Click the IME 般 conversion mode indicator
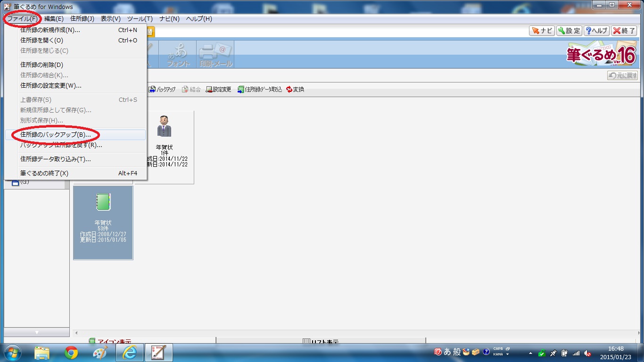Viewport: 644px width, 362px height. (457, 352)
